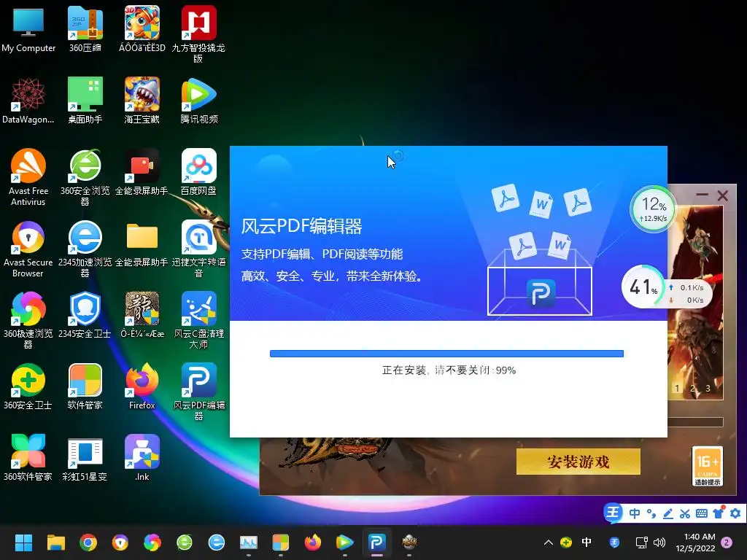Toggle 中 language mode on IME toolbar
747x560 pixels.
(635, 513)
